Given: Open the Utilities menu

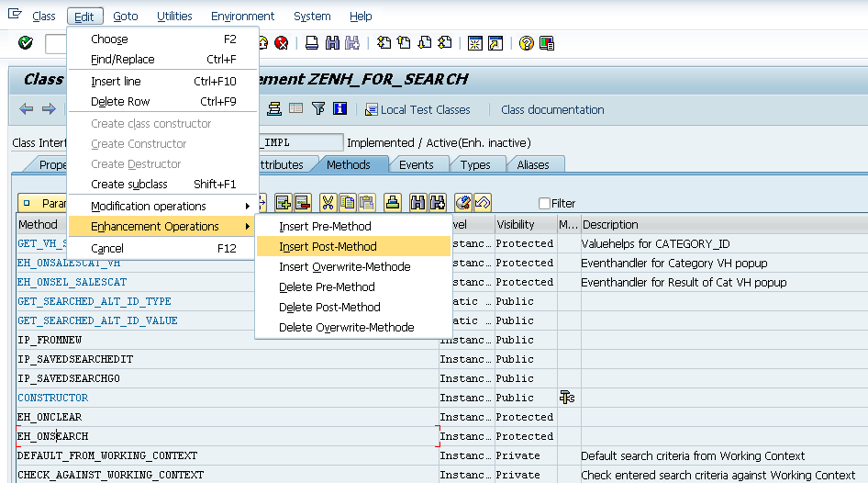Looking at the screenshot, I should [174, 16].
